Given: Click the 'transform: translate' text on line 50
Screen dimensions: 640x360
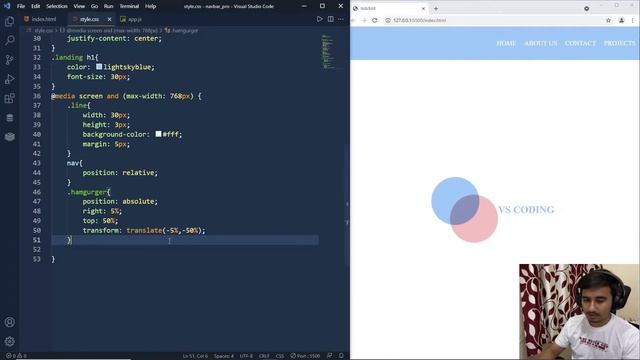Looking at the screenshot, I should click(x=122, y=230).
